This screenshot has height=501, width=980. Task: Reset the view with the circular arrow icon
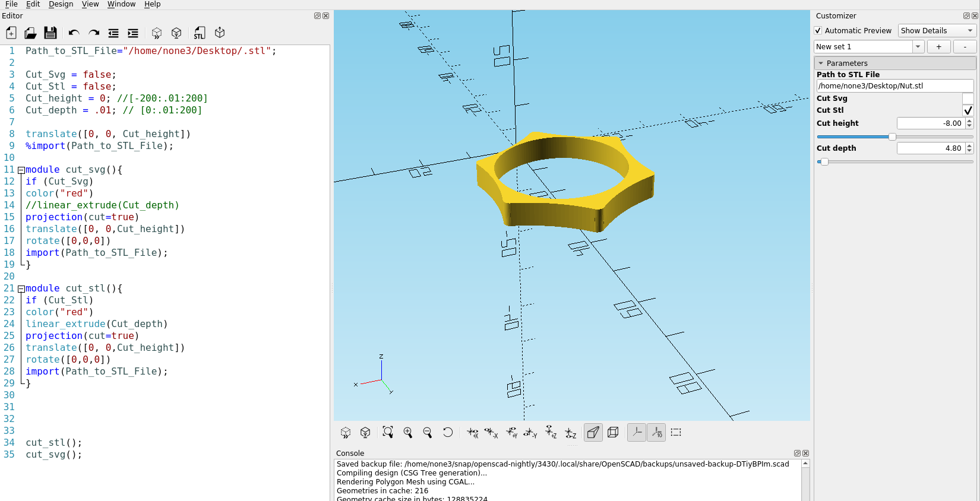(x=448, y=432)
